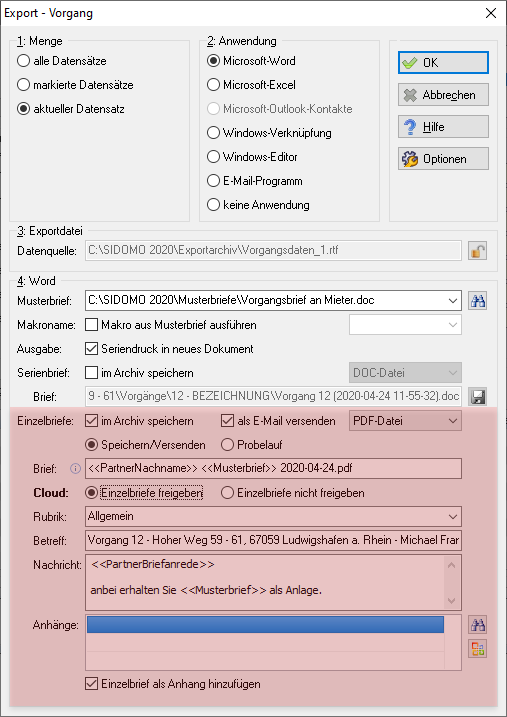Open Hilfe with the question mark icon
The image size is (507, 717).
[x=443, y=127]
